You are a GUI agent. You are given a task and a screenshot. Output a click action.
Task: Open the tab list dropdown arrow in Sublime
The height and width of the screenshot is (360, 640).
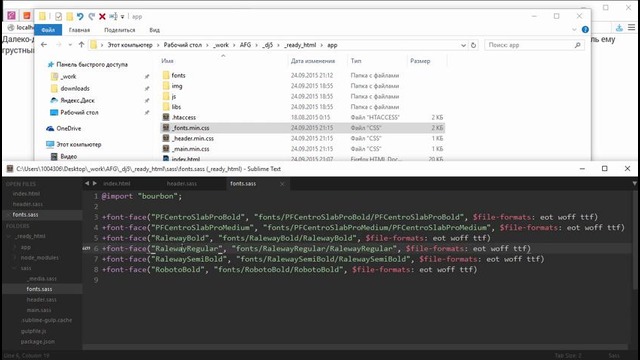click(634, 184)
